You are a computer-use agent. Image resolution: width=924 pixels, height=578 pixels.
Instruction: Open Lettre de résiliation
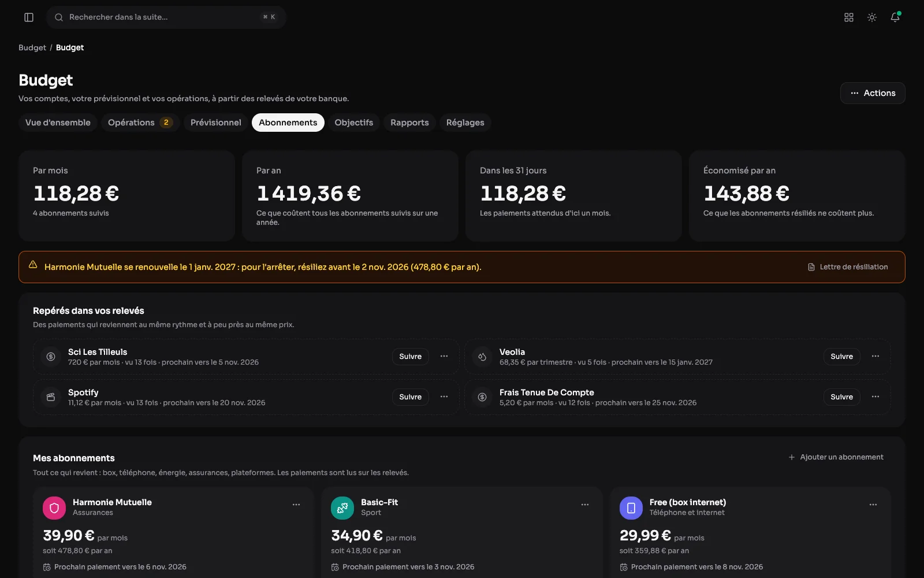coord(848,267)
